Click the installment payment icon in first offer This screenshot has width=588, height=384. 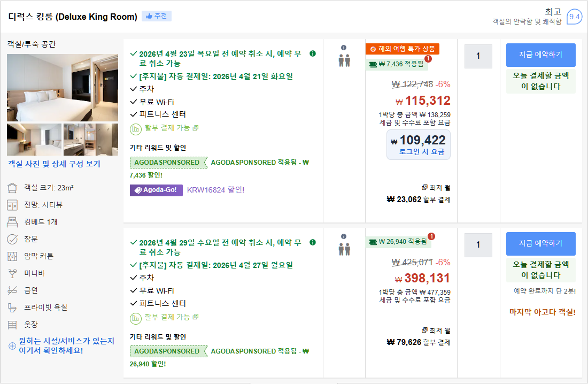point(136,128)
